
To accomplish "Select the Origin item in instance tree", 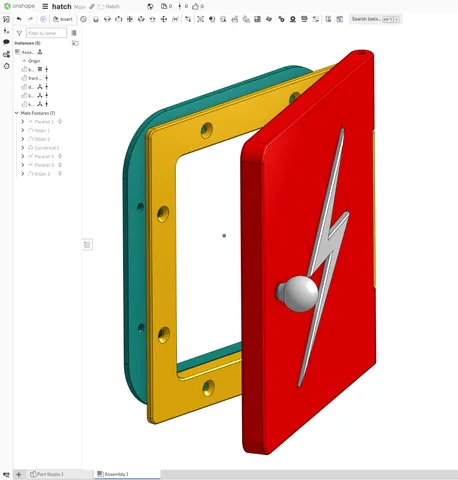I will (x=34, y=61).
